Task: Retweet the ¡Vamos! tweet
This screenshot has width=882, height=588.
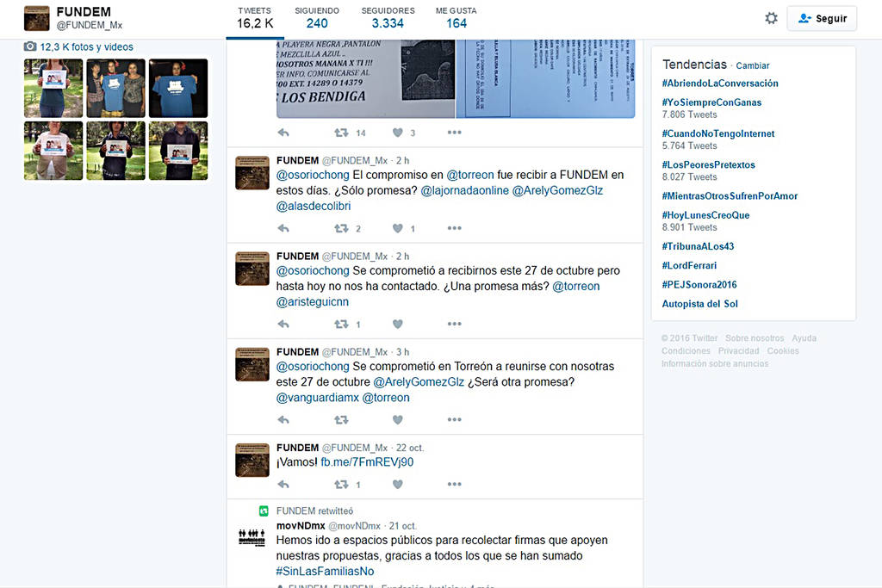Action: (x=341, y=485)
